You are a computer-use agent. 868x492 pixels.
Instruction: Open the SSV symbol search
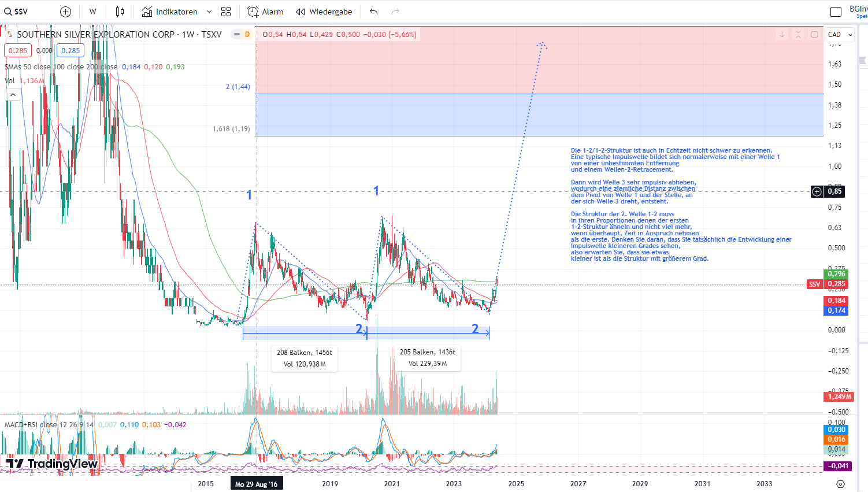[x=17, y=12]
